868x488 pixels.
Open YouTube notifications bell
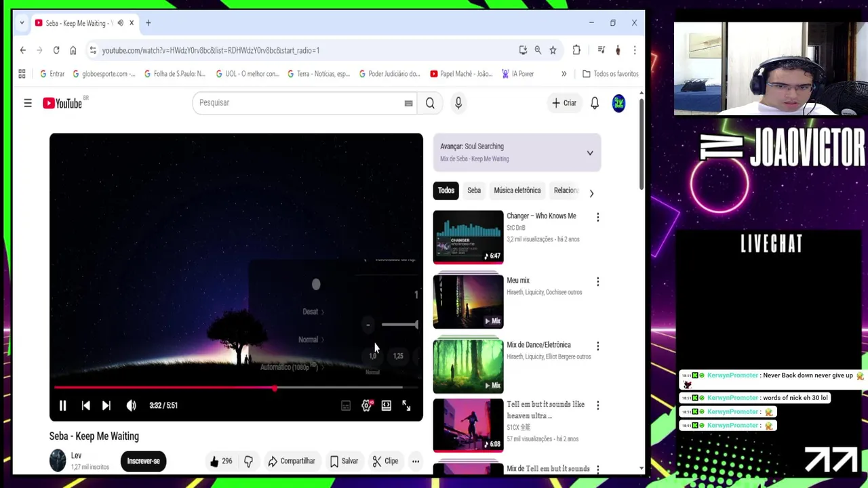(595, 103)
